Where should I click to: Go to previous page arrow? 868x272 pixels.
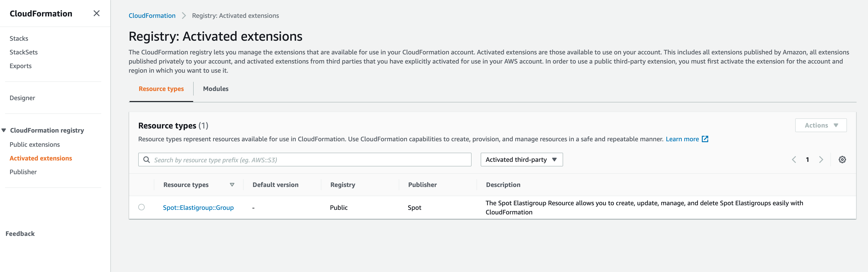(794, 160)
